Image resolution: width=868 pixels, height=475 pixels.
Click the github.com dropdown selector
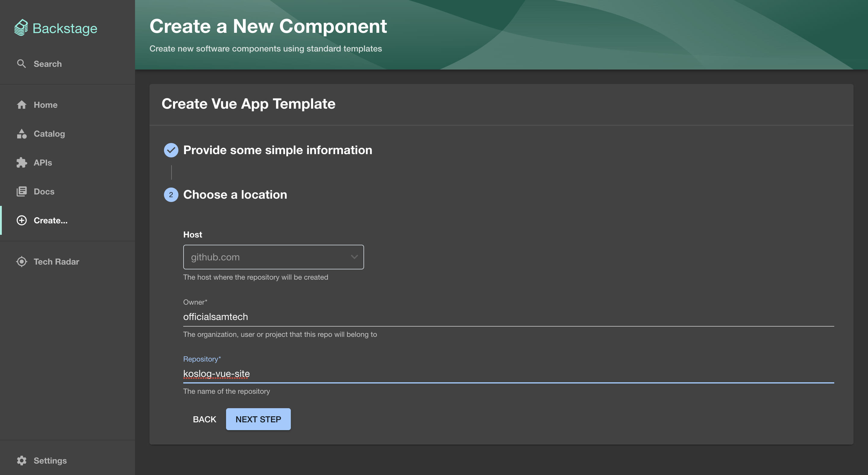pos(274,257)
